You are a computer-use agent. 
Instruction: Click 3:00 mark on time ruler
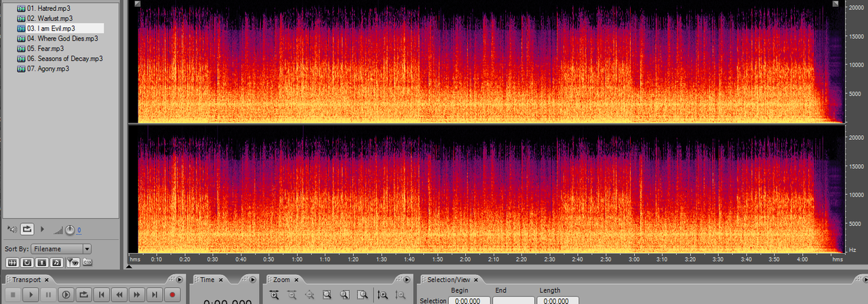633,259
